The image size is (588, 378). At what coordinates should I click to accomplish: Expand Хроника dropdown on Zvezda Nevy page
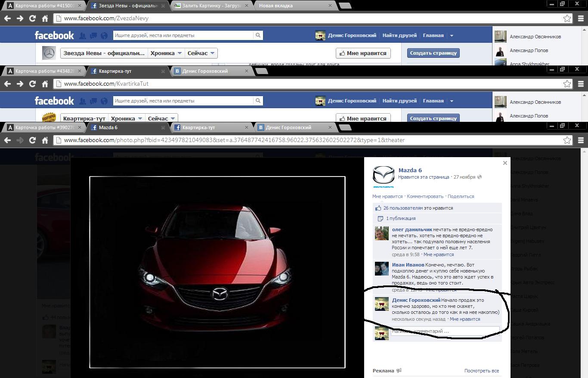coord(166,53)
